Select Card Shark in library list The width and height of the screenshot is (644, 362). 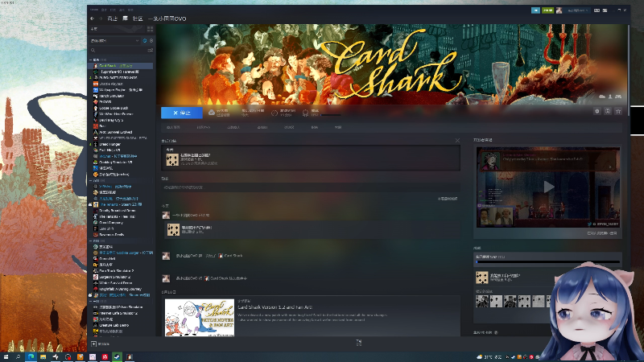(122, 66)
